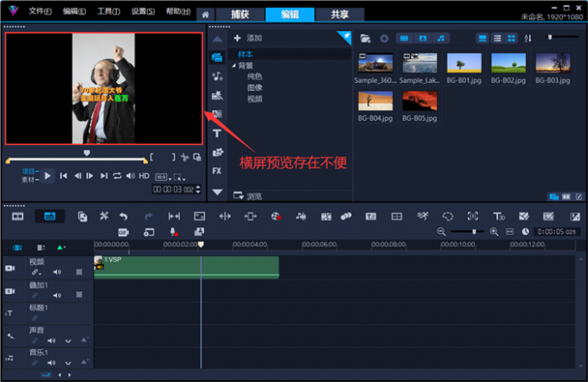Open the 文件(F) menu
The width and height of the screenshot is (588, 382).
[x=40, y=11]
